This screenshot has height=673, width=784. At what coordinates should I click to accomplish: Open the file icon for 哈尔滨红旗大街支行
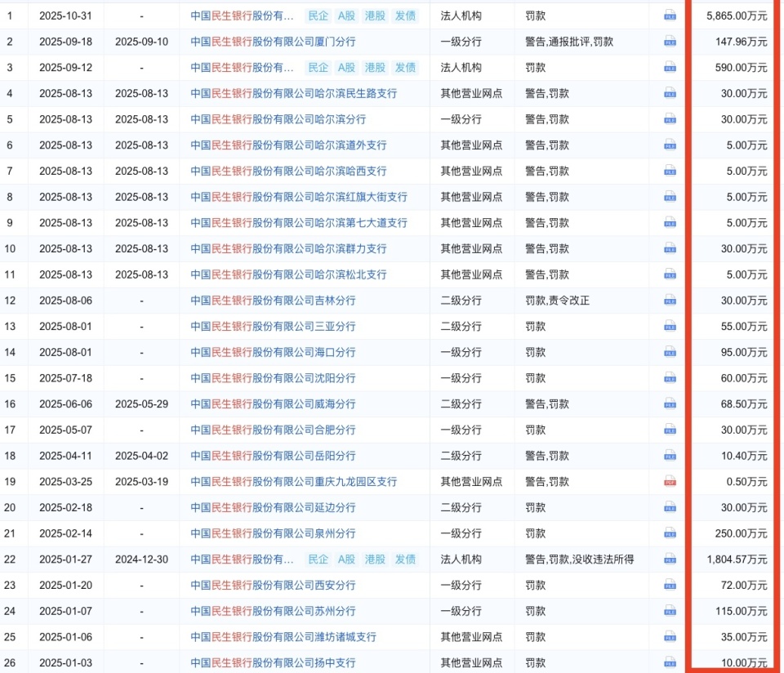pyautogui.click(x=670, y=197)
